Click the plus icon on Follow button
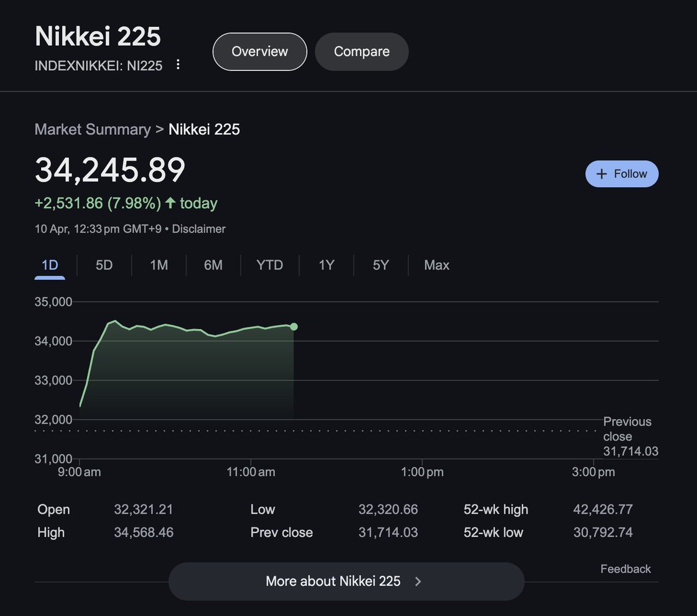The width and height of the screenshot is (697, 616). tap(602, 174)
